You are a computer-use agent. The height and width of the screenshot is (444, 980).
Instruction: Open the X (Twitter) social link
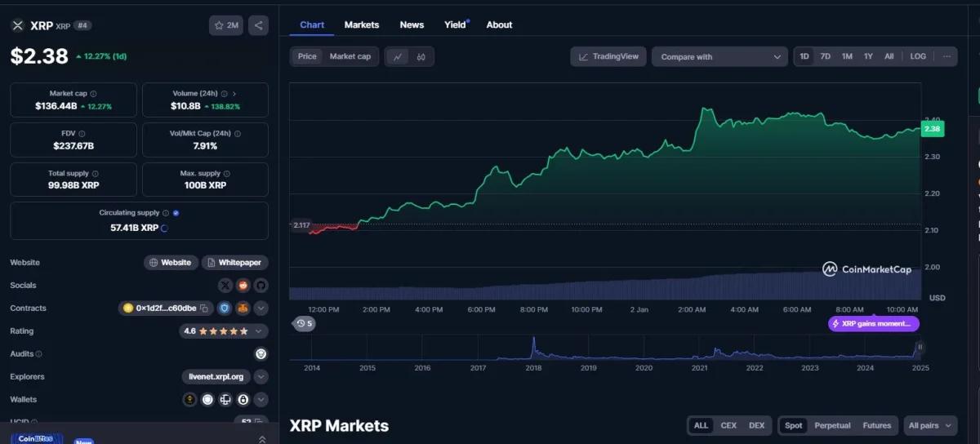point(225,286)
